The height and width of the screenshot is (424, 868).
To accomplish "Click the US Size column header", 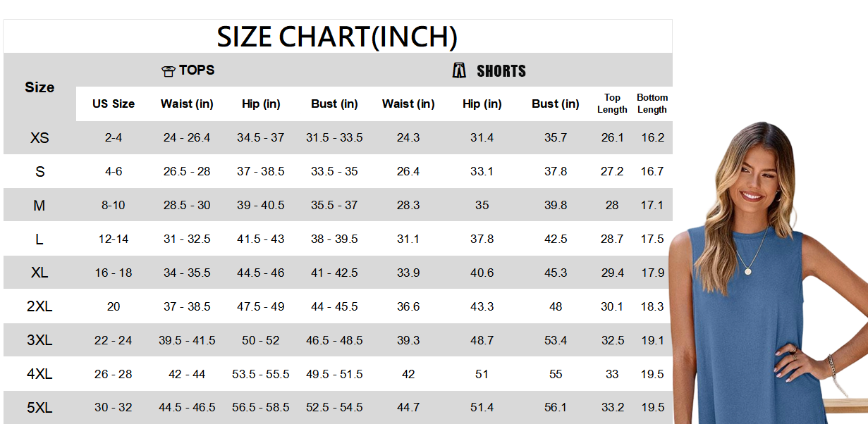I will (114, 104).
